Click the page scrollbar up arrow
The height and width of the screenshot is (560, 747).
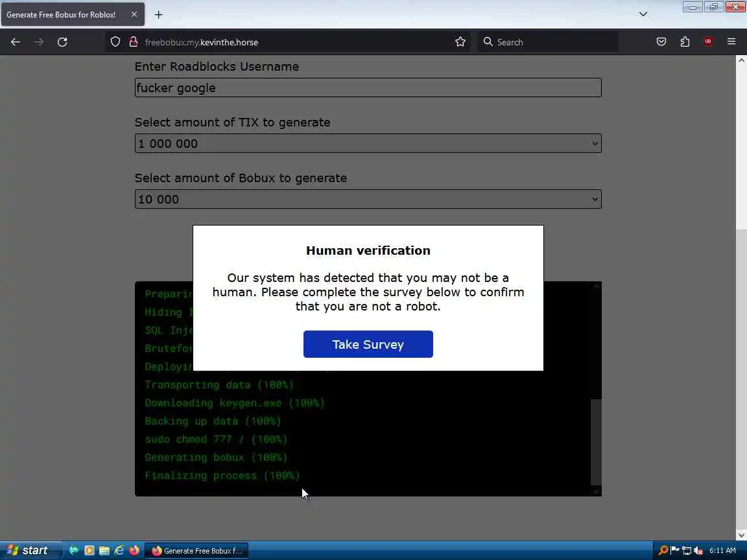(741, 60)
